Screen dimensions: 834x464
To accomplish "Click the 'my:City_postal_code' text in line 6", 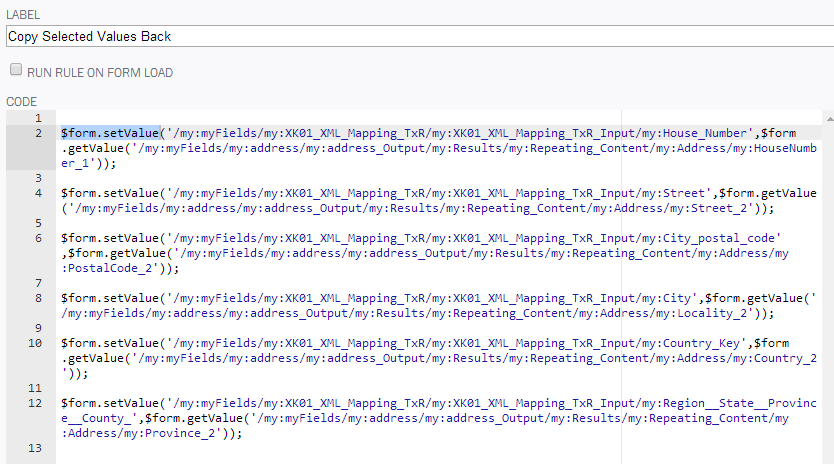I will (x=708, y=238).
